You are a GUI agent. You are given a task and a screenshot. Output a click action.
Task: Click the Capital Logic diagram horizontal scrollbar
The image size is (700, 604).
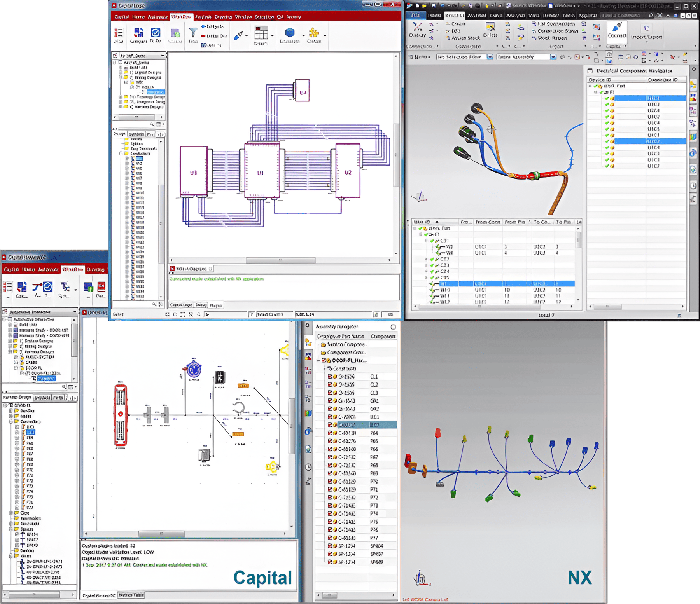(280, 260)
